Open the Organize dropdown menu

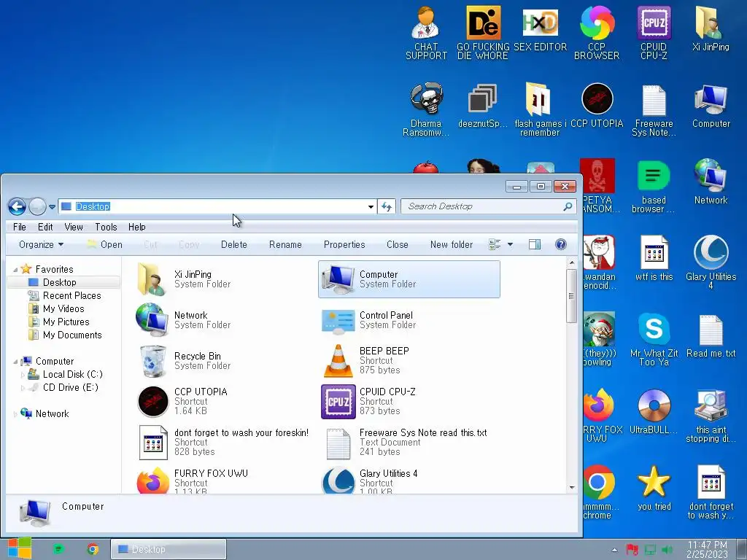41,245
